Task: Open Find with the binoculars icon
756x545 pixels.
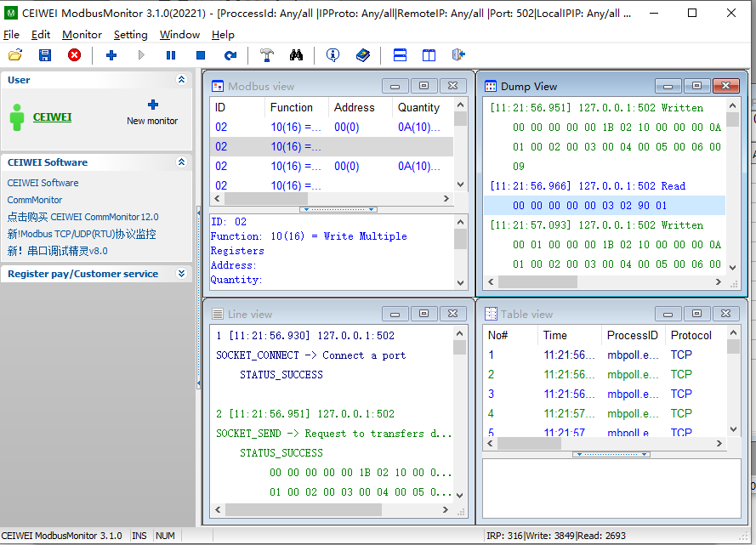Action: (x=296, y=55)
